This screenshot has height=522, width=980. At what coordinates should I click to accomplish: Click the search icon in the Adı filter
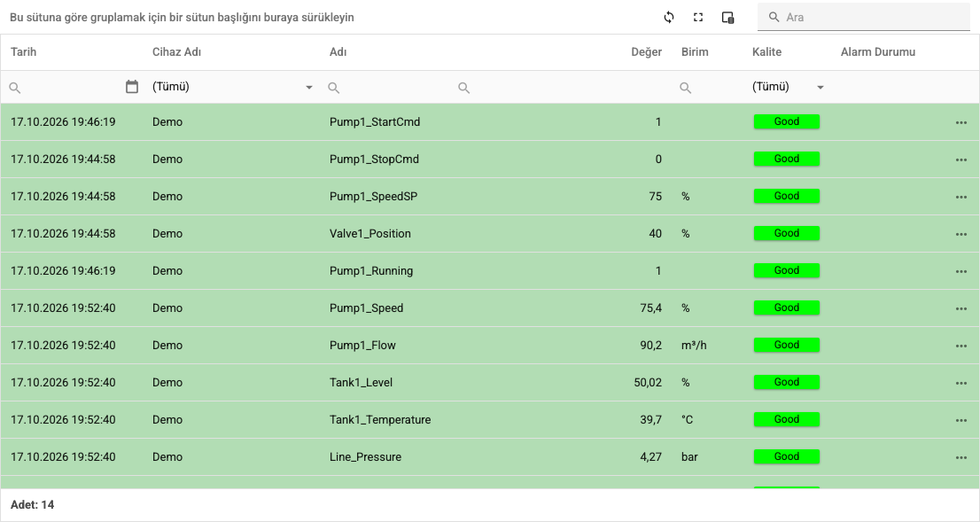click(x=334, y=88)
